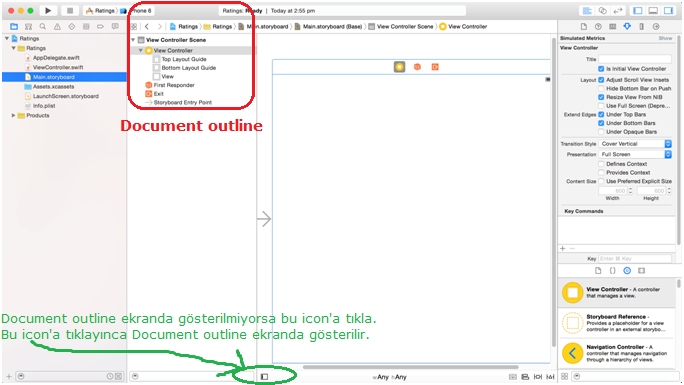The image size is (684, 385).
Task: Open the Object library
Action: click(x=627, y=271)
